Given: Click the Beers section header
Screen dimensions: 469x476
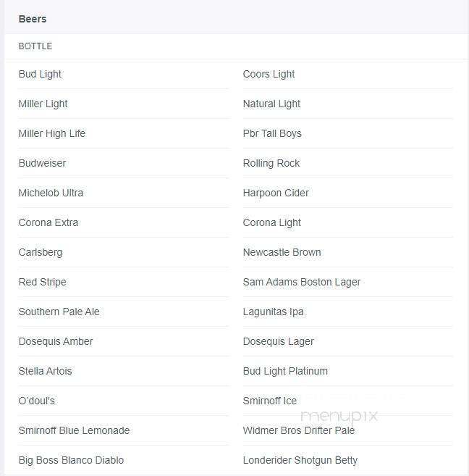Looking at the screenshot, I should 33,19.
